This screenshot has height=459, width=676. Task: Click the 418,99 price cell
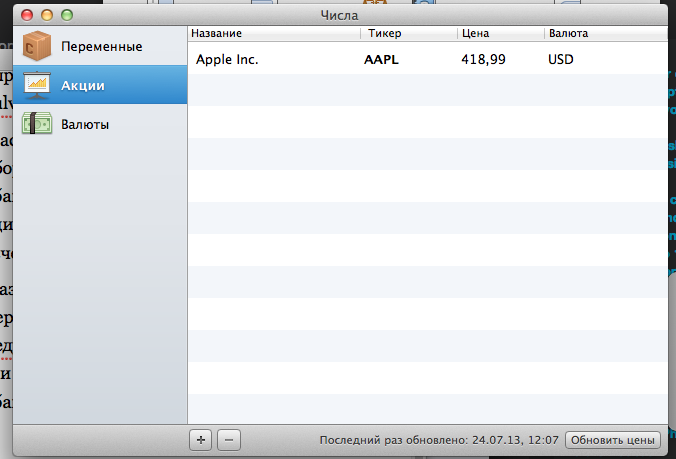[x=483, y=59]
